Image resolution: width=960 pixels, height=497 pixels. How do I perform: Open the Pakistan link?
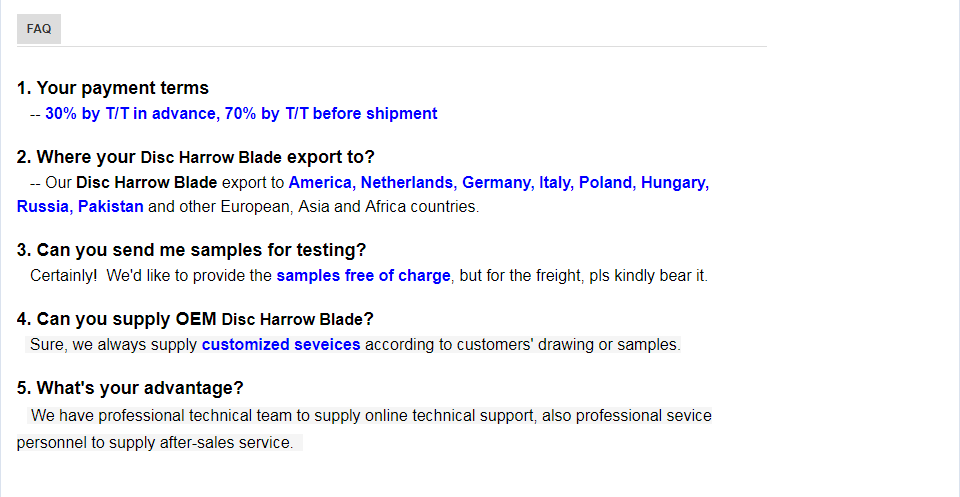tap(110, 208)
